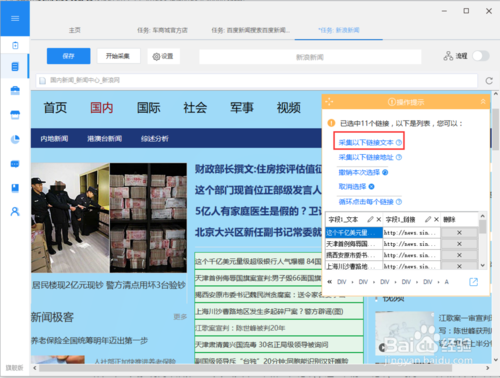Toggle the 流程 switch
500x378 pixels.
[480, 56]
